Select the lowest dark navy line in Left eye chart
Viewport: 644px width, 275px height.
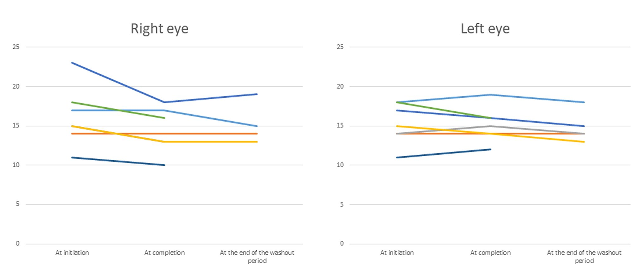[443, 153]
